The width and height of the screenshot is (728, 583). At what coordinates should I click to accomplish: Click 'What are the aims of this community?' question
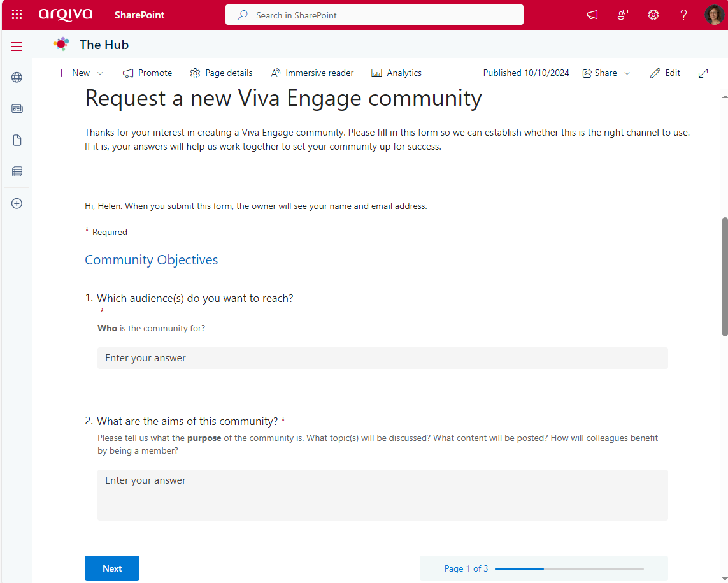187,421
